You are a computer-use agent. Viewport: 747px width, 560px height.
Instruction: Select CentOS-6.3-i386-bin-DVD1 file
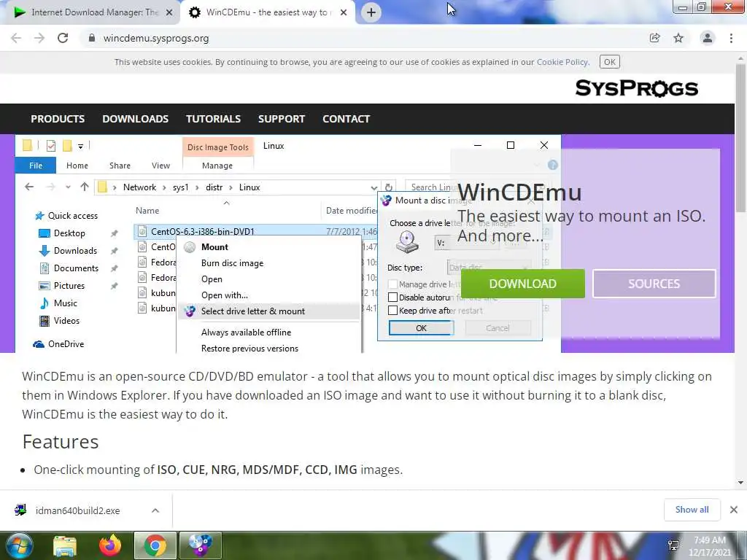coord(203,231)
